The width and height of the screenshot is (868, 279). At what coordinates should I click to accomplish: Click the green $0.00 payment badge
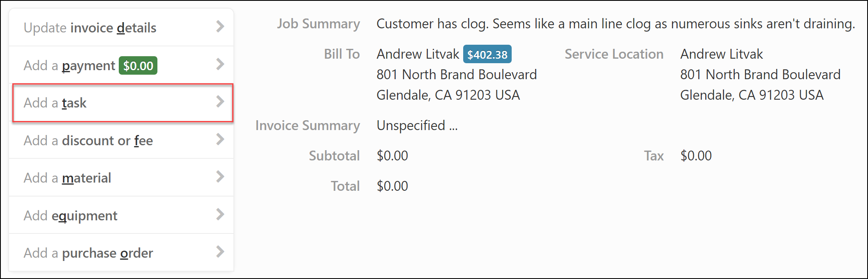click(138, 65)
